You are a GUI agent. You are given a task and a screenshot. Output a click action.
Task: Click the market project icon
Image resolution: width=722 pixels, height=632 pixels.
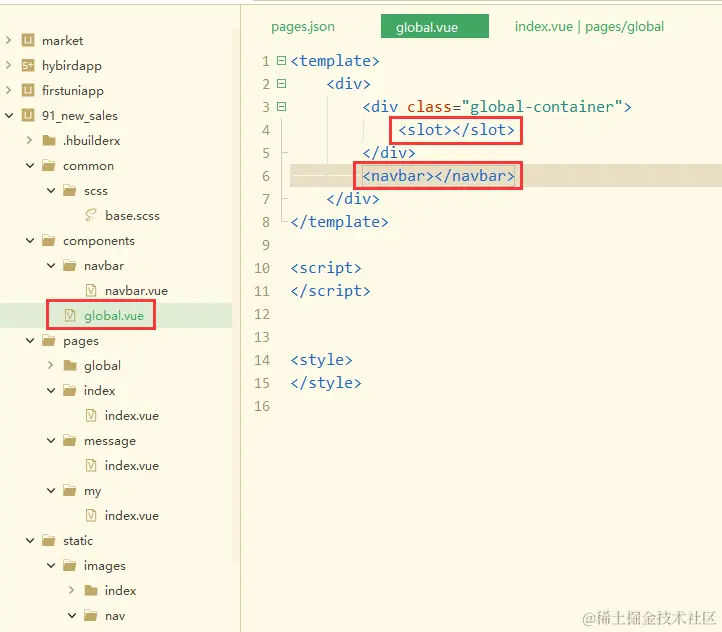pos(28,41)
